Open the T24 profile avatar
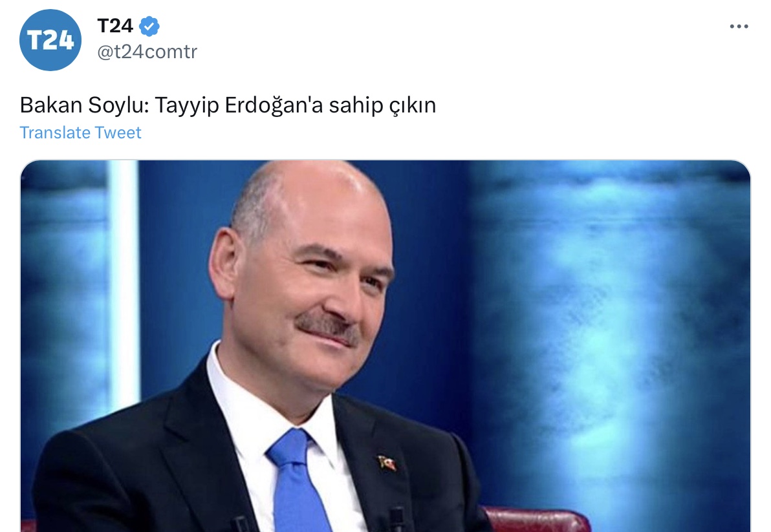 [x=50, y=40]
